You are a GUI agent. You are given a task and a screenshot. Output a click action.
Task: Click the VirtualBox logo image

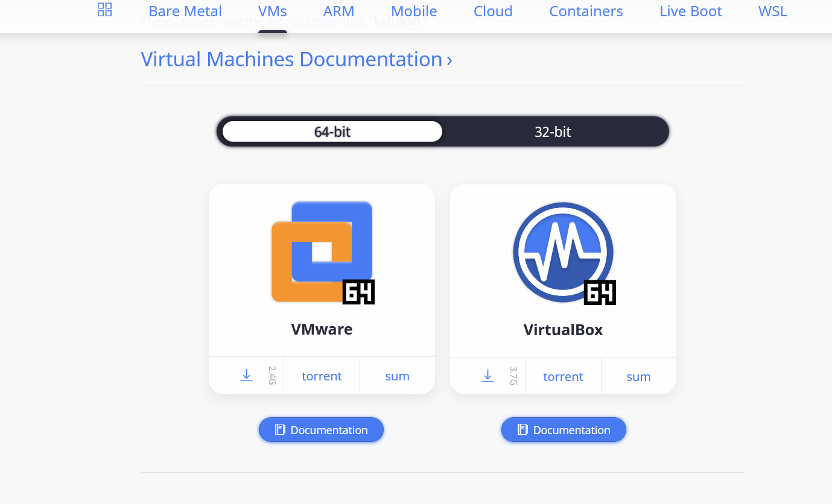point(564,253)
